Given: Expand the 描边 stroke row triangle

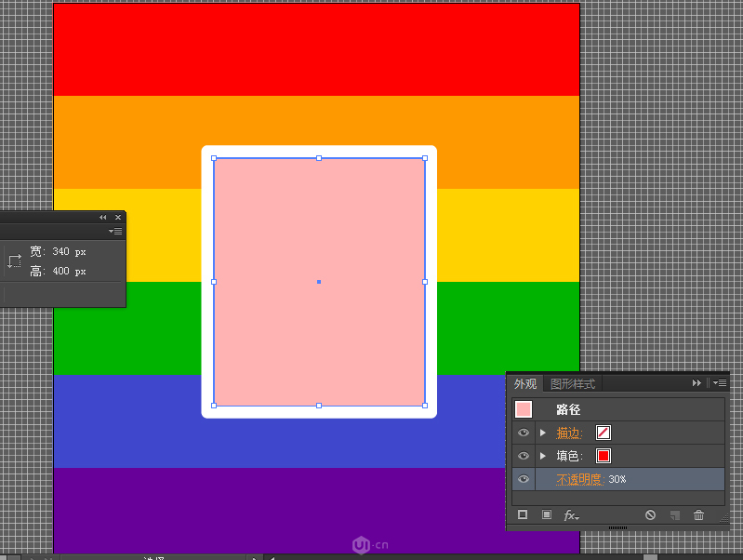Looking at the screenshot, I should [x=543, y=433].
